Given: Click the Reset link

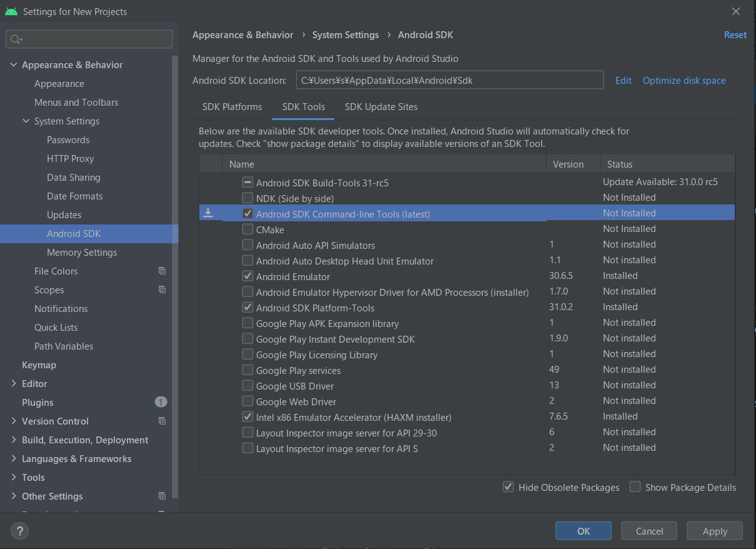Looking at the screenshot, I should coord(735,35).
